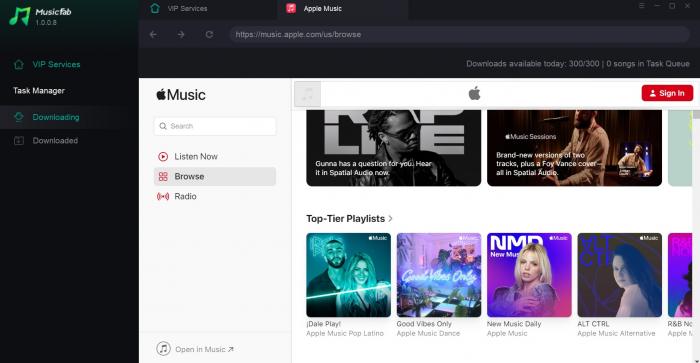700x363 pixels.
Task: Click the Radio broadcast icon
Action: (x=163, y=196)
